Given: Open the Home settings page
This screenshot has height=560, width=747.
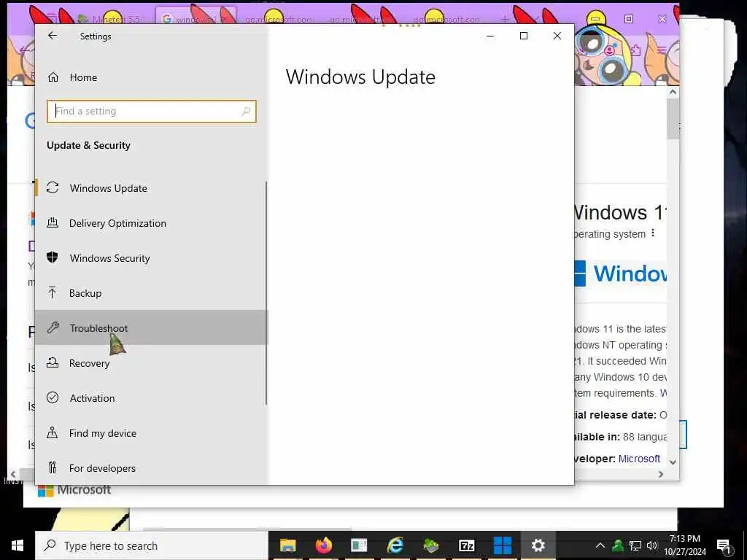Looking at the screenshot, I should point(152,77).
